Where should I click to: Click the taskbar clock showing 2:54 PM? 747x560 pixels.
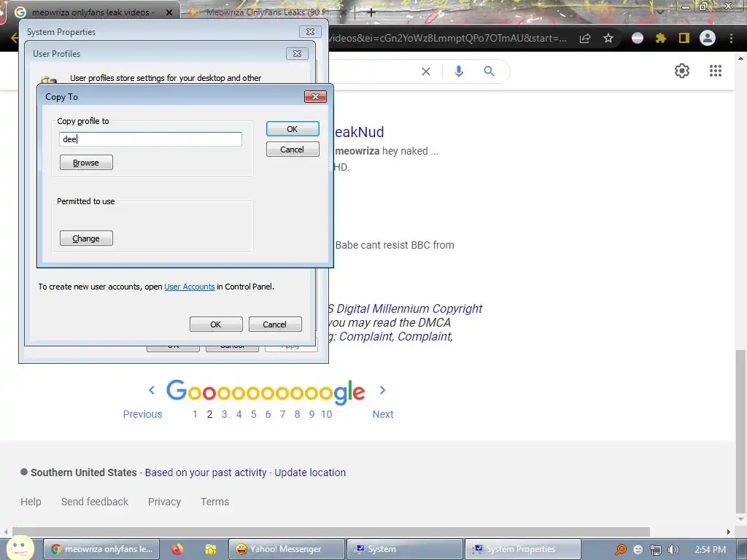pyautogui.click(x=710, y=550)
